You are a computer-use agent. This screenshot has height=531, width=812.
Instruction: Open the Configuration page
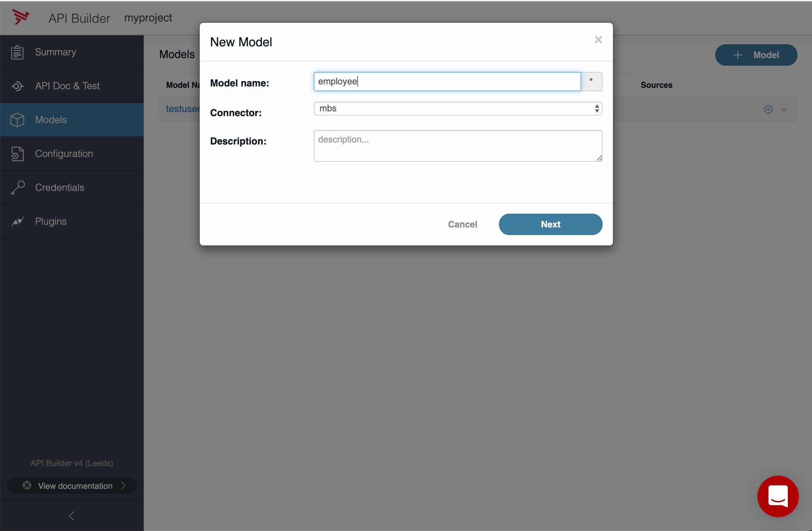[72, 154]
